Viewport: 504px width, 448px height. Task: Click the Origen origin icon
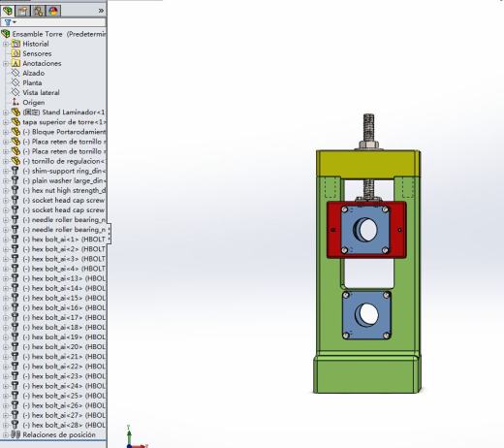pos(16,102)
